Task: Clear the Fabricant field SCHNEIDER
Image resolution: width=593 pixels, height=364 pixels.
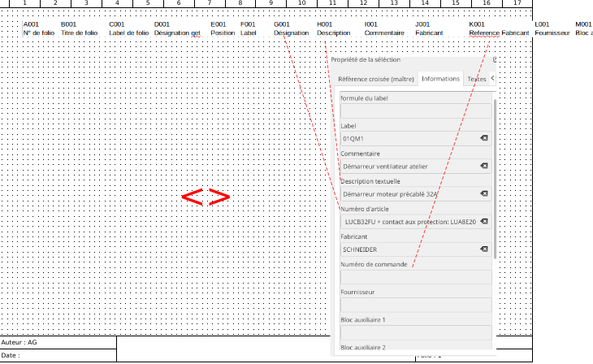Action: [483, 249]
